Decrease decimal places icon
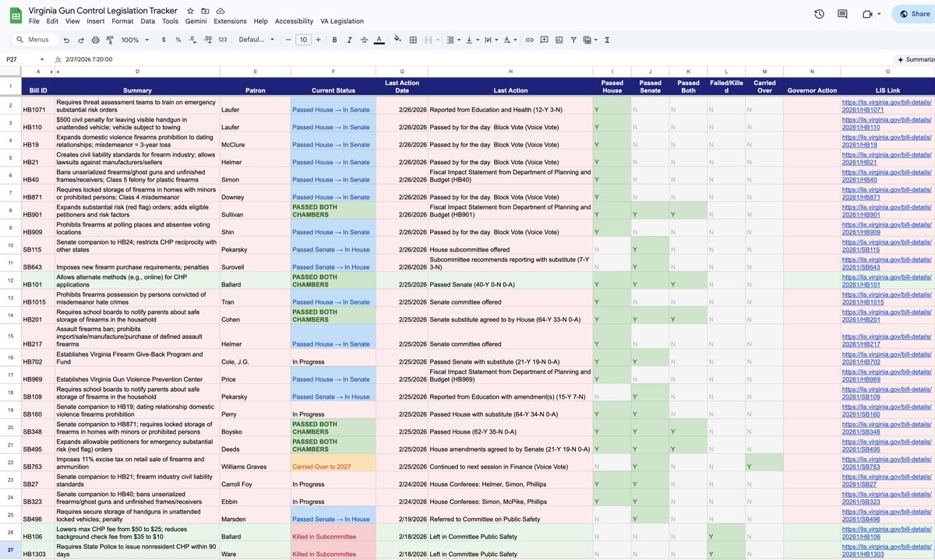This screenshot has width=935, height=560. tap(192, 40)
